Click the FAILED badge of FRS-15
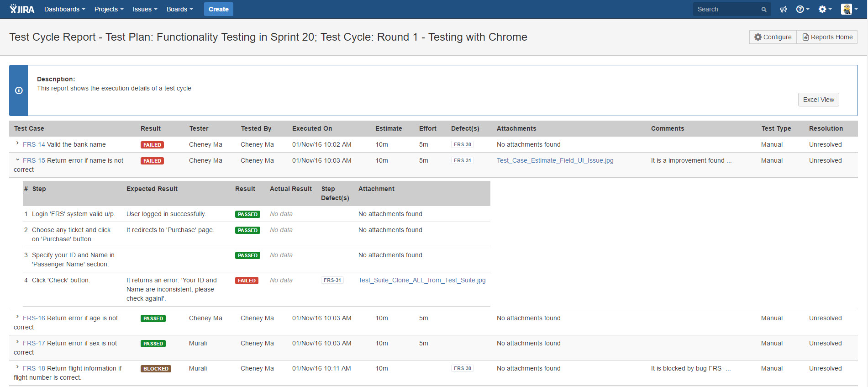The width and height of the screenshot is (868, 387). tap(152, 161)
